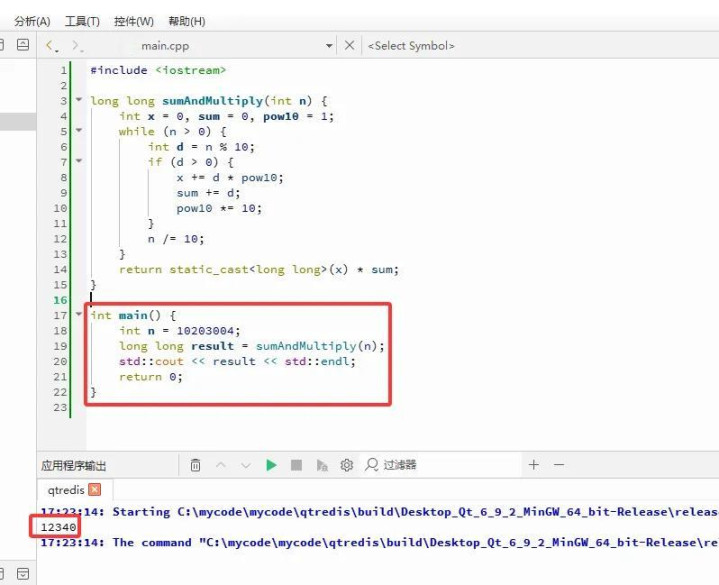This screenshot has height=585, width=719.
Task: Open the 帮助(H) menu
Action: (187, 21)
